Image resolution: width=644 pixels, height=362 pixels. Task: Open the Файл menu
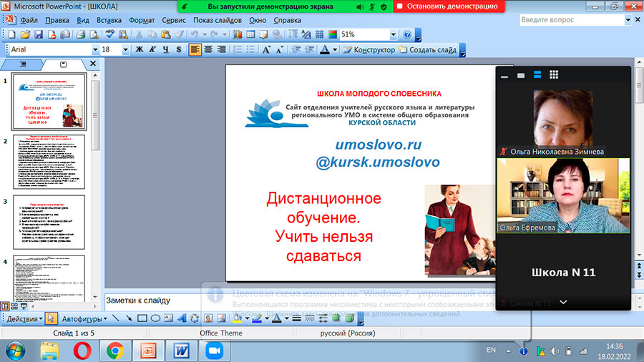(x=29, y=20)
